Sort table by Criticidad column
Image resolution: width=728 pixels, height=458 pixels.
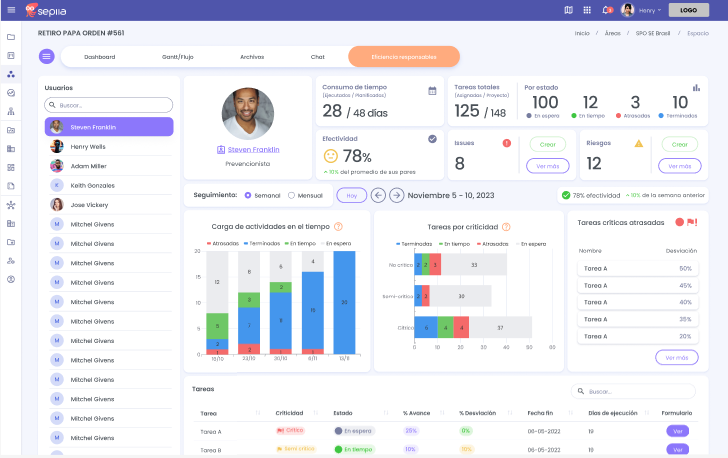click(x=289, y=413)
